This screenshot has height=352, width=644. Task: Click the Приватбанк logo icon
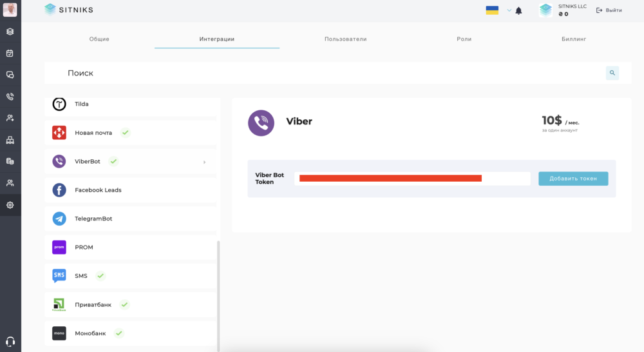coord(59,304)
